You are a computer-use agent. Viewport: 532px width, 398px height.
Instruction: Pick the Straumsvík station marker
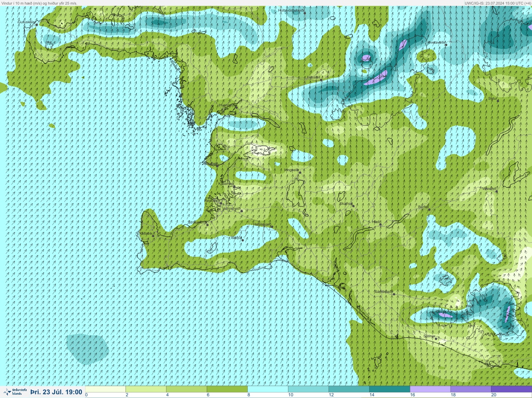click(207, 225)
